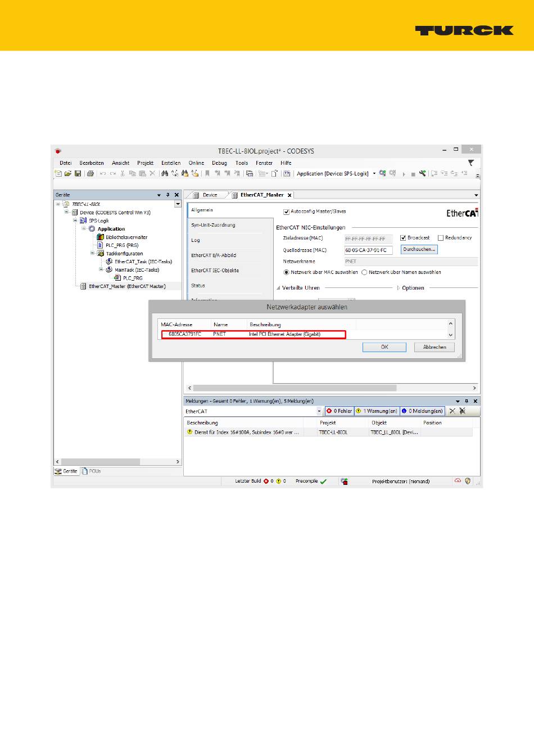The image size is (534, 756).
Task: Click Abbrechen in the network adapter dialog
Action: point(435,347)
